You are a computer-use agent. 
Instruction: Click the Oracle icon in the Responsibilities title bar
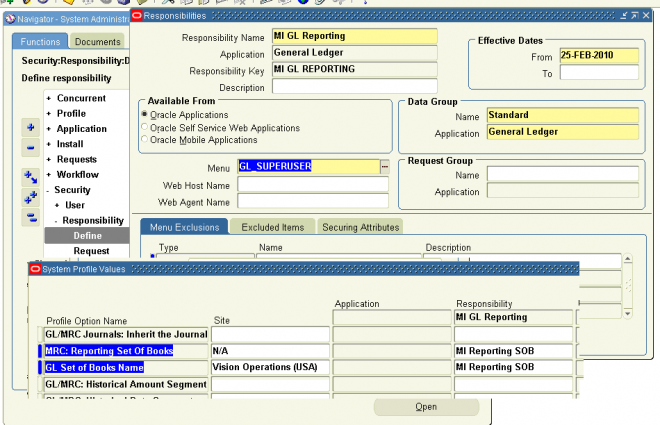click(137, 16)
